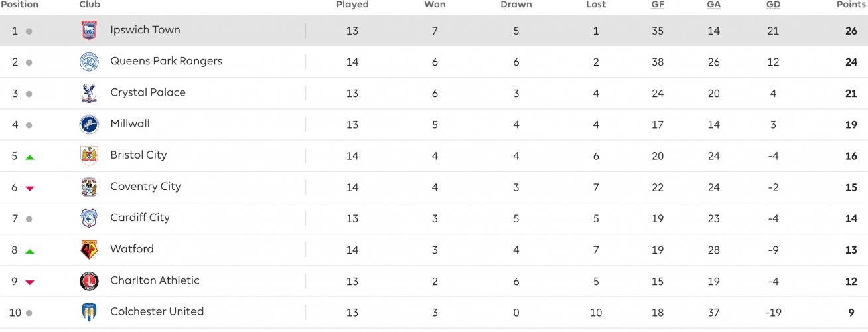Select the Cardiff City bluebird crest
Image resolution: width=868 pixels, height=332 pixels.
[x=89, y=218]
